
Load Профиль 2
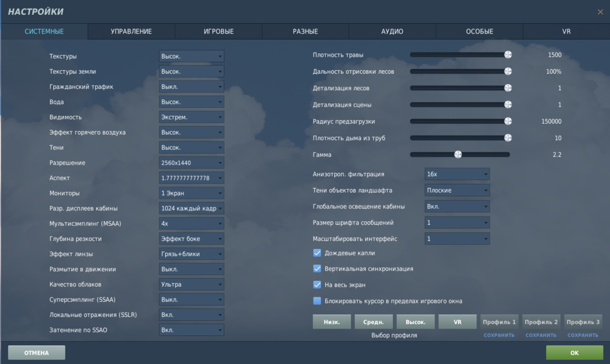pyautogui.click(x=541, y=322)
